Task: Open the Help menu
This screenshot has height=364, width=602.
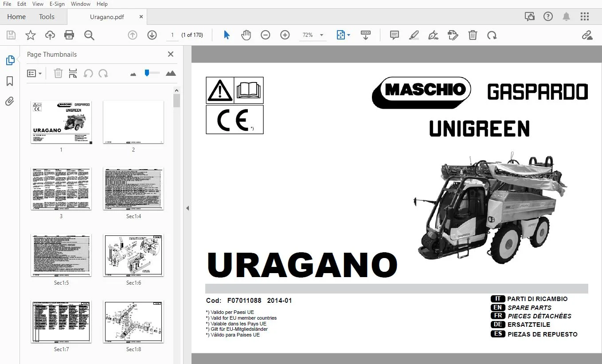Action: click(x=102, y=4)
